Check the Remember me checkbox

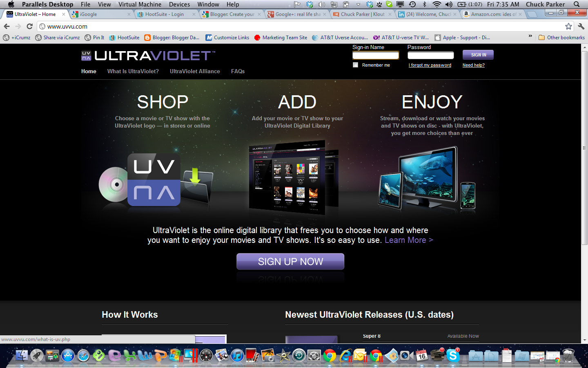355,65
